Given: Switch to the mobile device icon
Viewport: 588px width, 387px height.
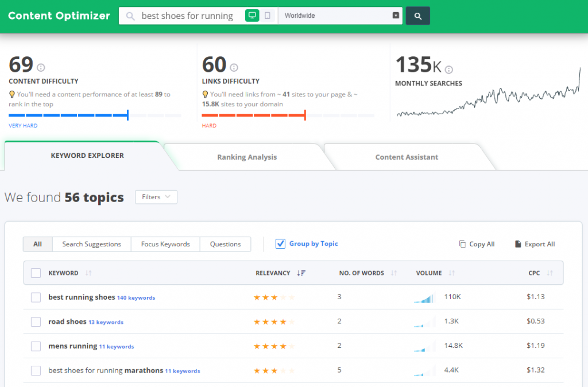Looking at the screenshot, I should 268,16.
